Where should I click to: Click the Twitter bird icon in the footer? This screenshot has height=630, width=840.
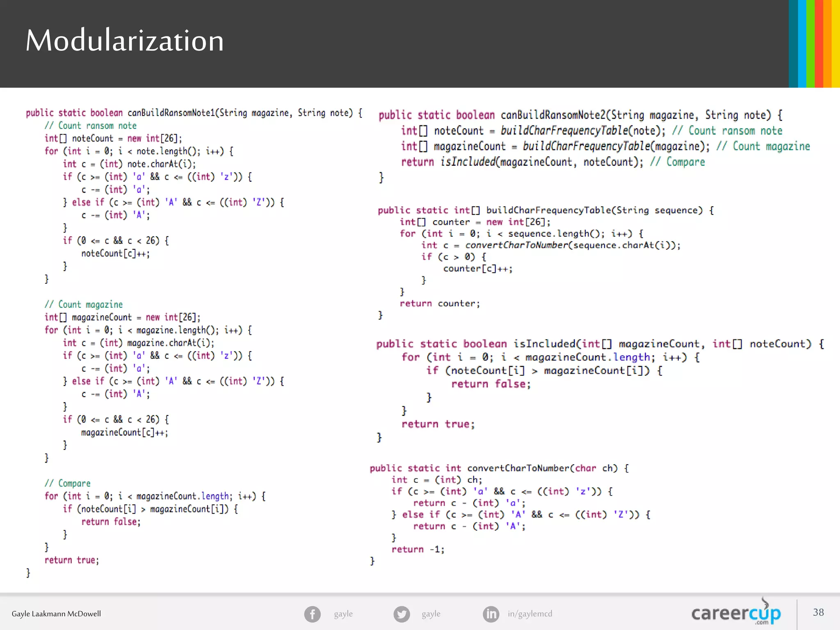click(x=402, y=614)
